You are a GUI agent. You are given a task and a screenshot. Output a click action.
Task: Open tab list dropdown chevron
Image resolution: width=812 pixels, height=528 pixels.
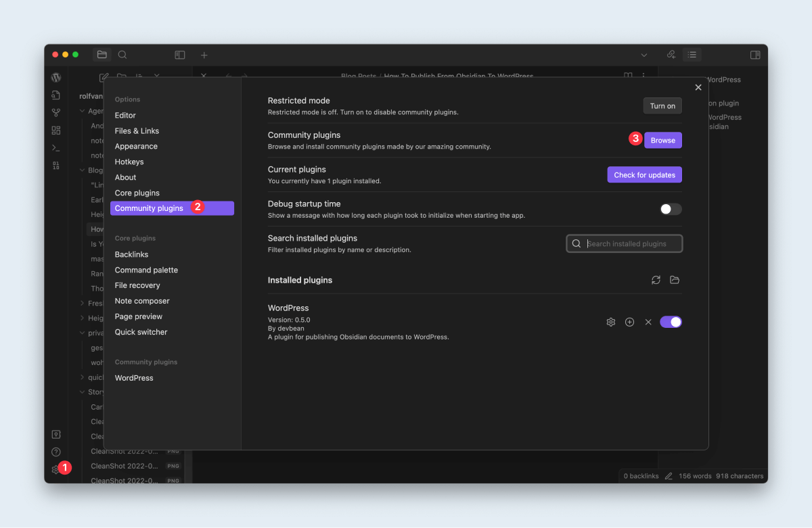(x=644, y=55)
